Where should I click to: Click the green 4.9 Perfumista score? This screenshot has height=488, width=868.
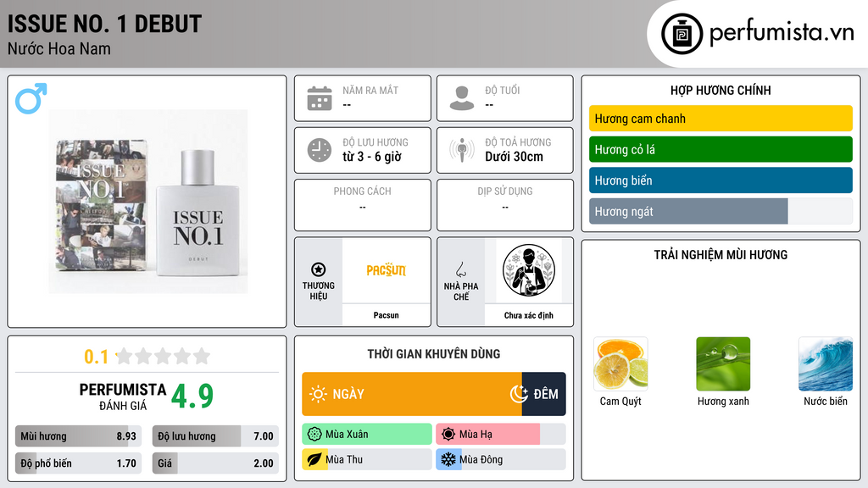coord(192,396)
